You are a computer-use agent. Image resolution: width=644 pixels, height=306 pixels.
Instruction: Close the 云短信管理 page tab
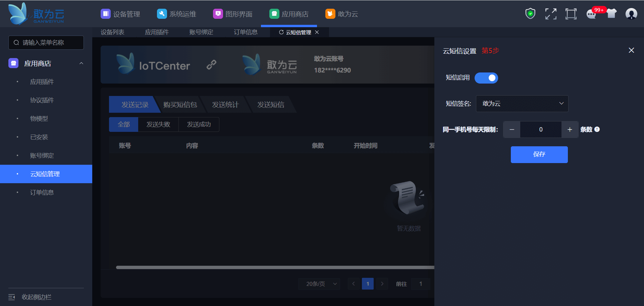(x=317, y=32)
